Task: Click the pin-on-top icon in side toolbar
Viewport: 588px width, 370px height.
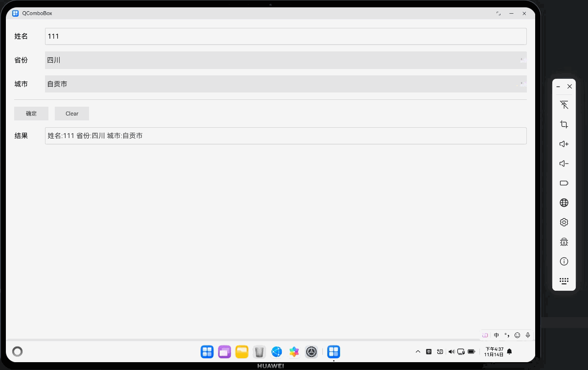Action: 564,105
